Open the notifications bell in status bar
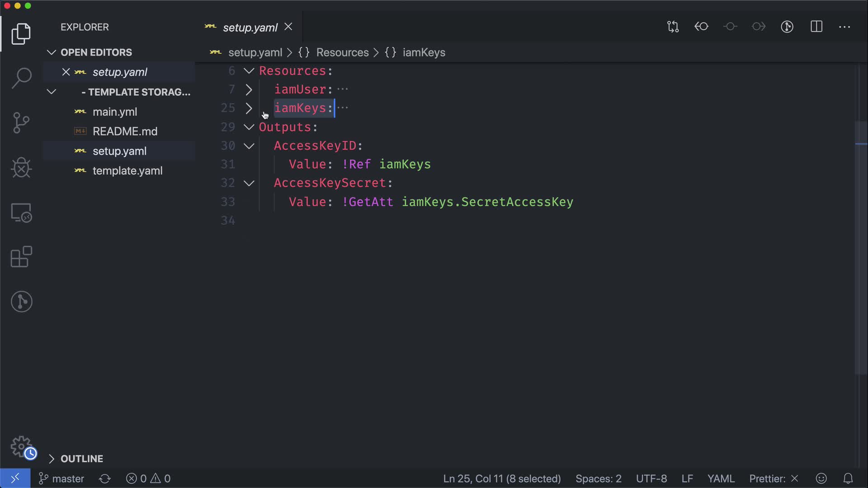868x488 pixels. coord(848,479)
